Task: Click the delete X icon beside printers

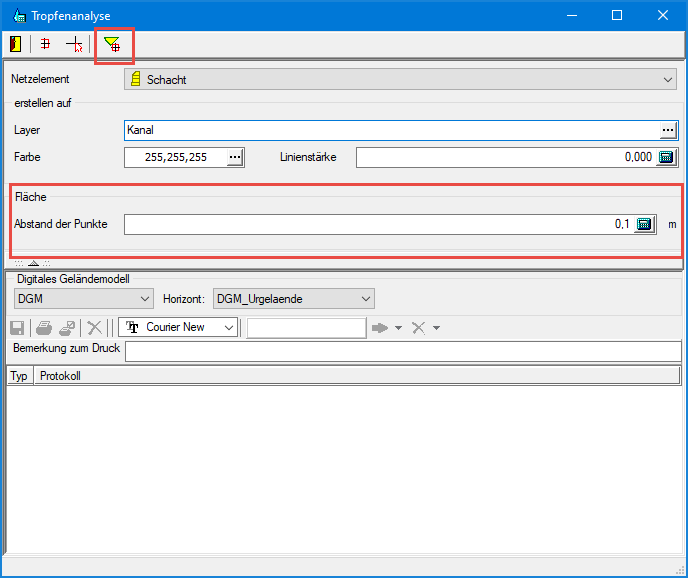Action: pos(95,327)
